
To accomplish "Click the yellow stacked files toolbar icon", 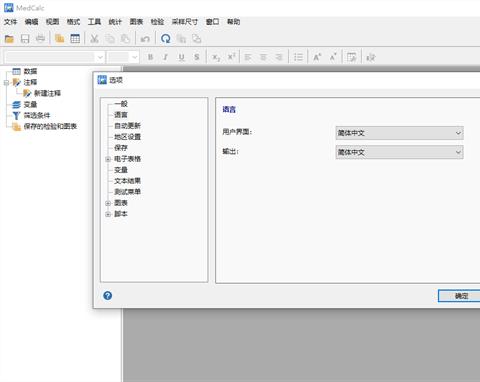I will pyautogui.click(x=59, y=39).
